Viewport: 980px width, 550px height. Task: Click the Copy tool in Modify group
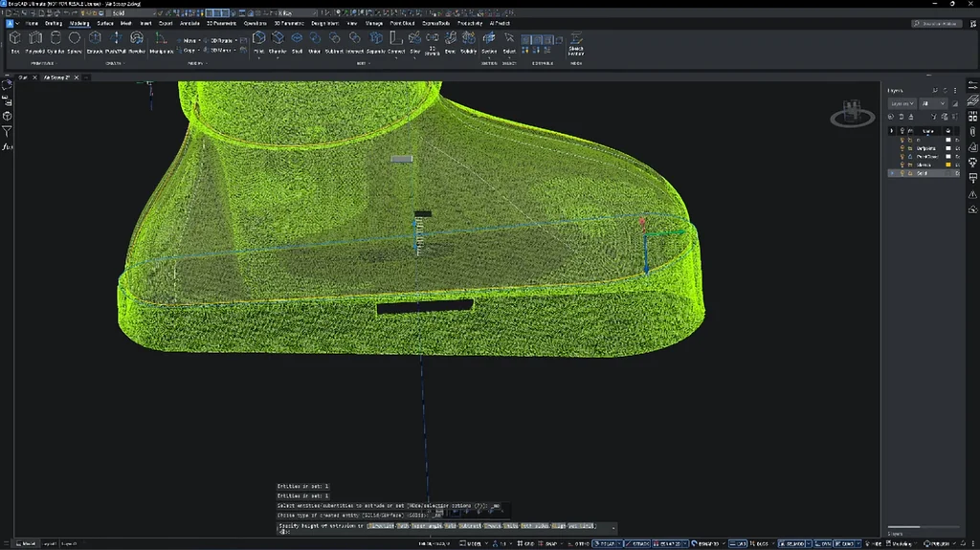point(187,51)
